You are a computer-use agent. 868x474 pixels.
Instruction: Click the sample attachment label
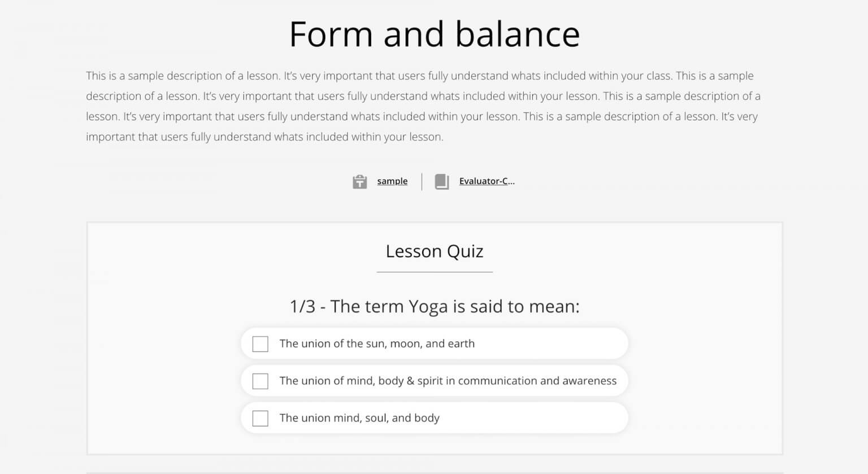pyautogui.click(x=392, y=181)
